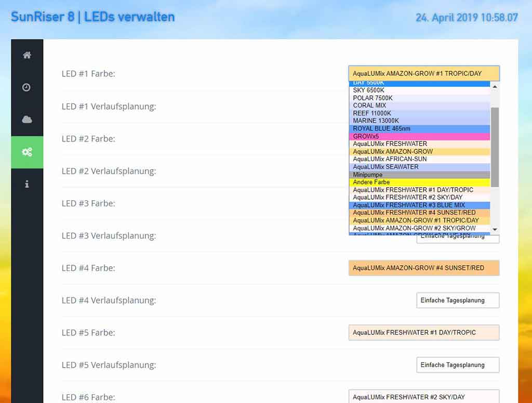532x403 pixels.
Task: Click the dropdown list scrollbar thumb
Action: [495, 147]
